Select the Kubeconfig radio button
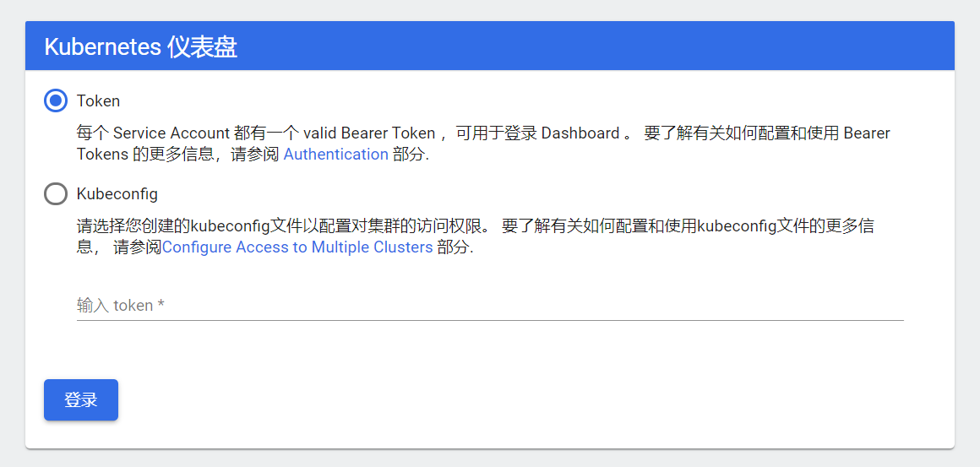This screenshot has width=980, height=467. (56, 193)
